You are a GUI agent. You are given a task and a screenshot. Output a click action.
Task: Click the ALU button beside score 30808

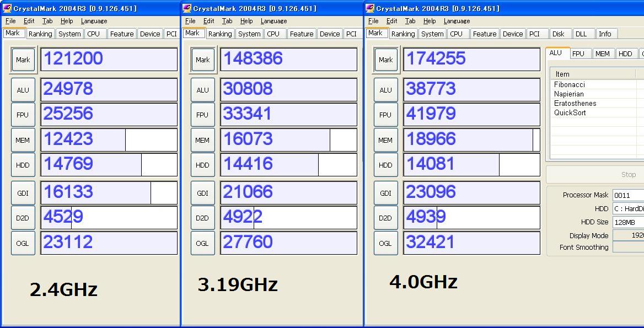202,90
